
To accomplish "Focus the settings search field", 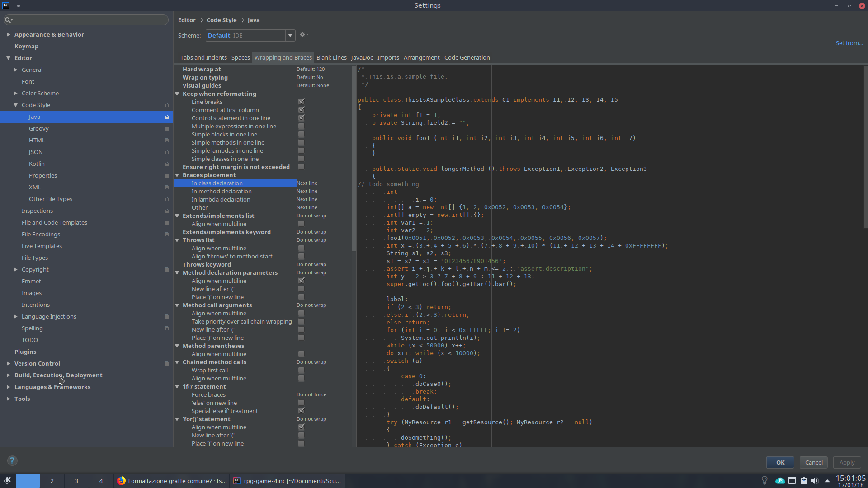I will (86, 20).
